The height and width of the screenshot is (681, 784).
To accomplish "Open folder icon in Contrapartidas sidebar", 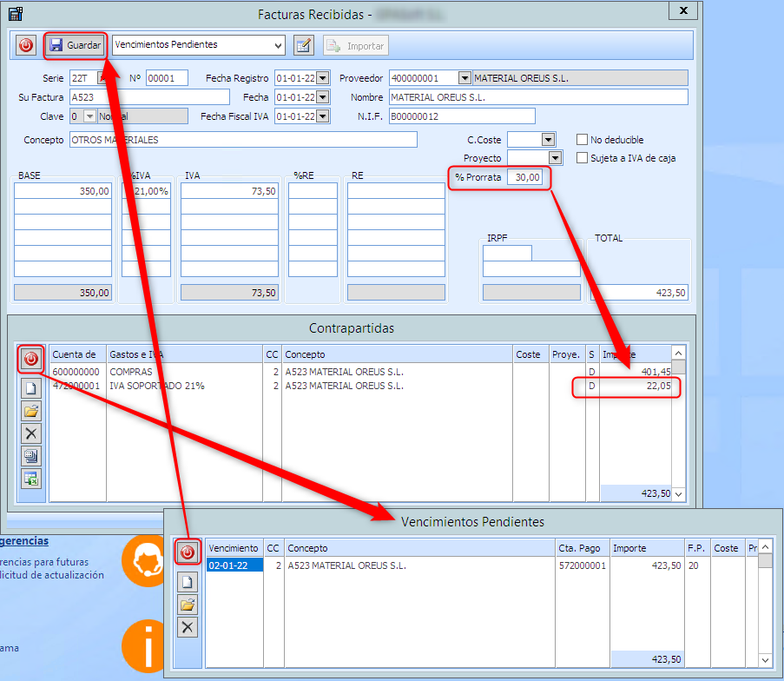I will point(31,411).
